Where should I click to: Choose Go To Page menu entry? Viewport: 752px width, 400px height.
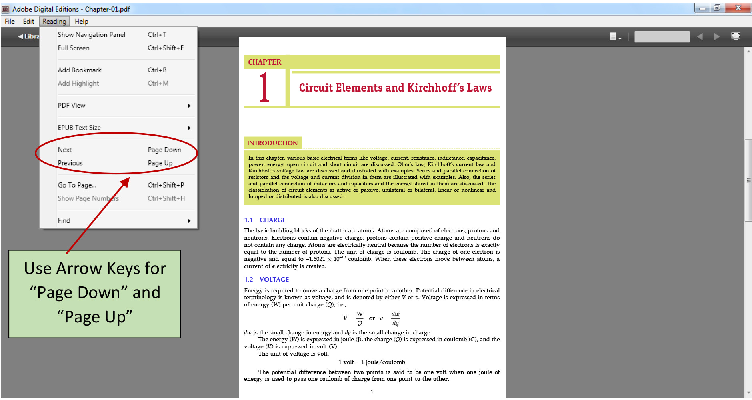click(x=118, y=185)
